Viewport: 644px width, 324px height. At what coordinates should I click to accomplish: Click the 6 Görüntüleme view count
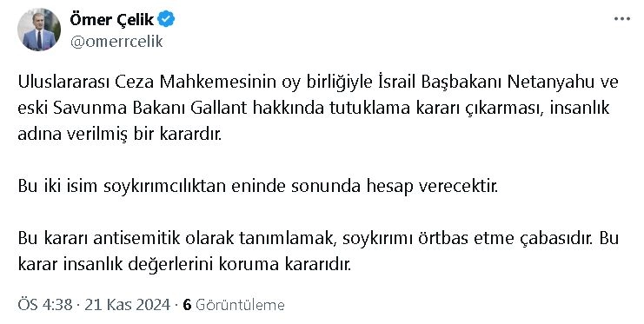234,305
